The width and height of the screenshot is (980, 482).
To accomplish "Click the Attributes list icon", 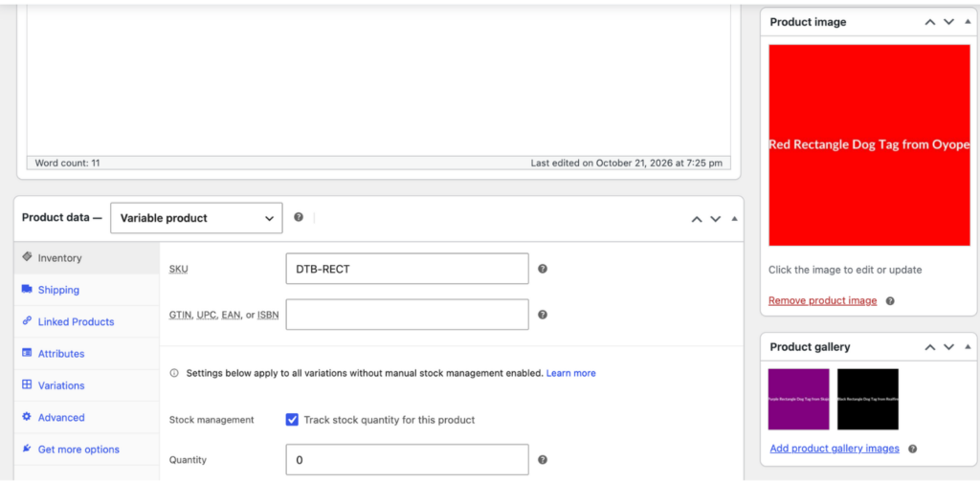I will coord(27,353).
